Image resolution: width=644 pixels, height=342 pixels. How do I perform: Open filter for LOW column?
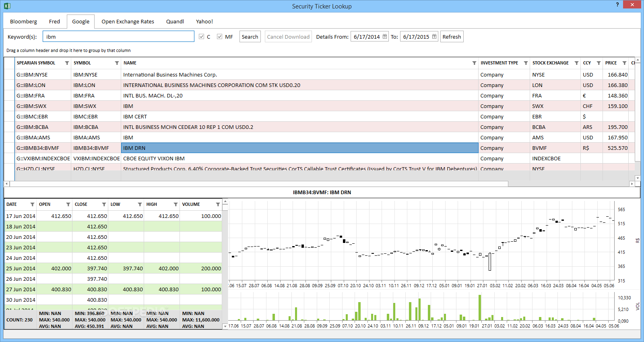(x=140, y=205)
